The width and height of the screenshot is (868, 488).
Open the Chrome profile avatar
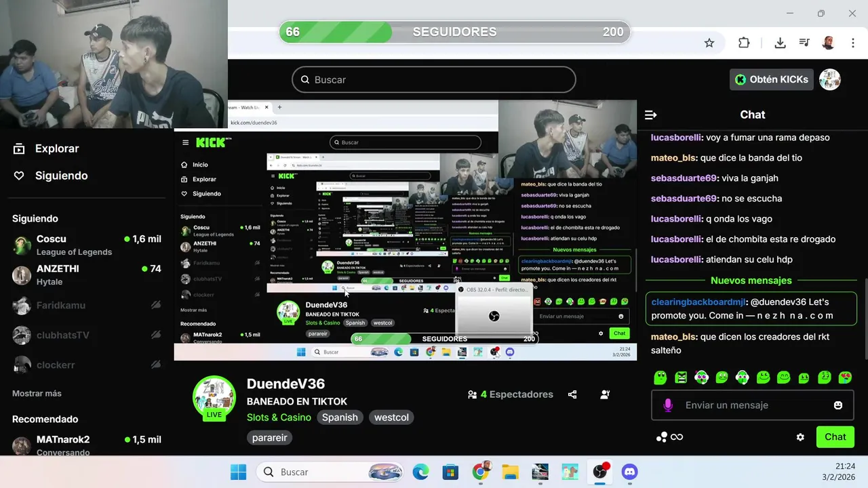[x=828, y=43]
